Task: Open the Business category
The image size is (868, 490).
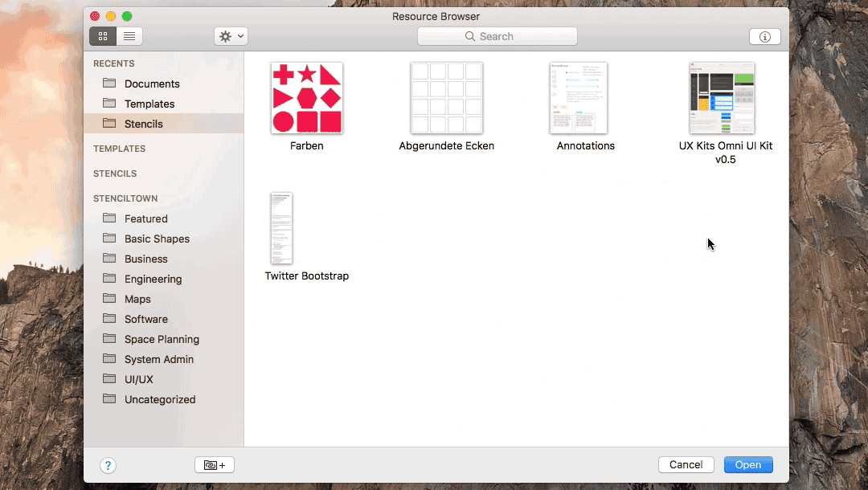Action: (x=164, y=259)
